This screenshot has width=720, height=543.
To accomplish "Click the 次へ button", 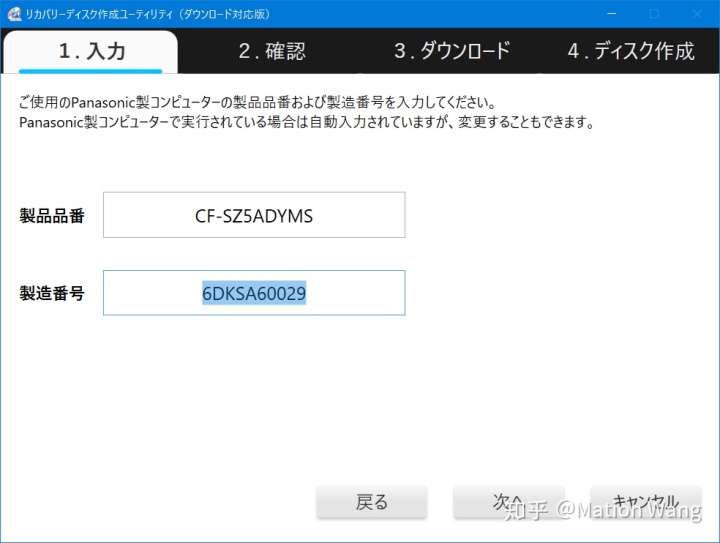I will coord(509,502).
